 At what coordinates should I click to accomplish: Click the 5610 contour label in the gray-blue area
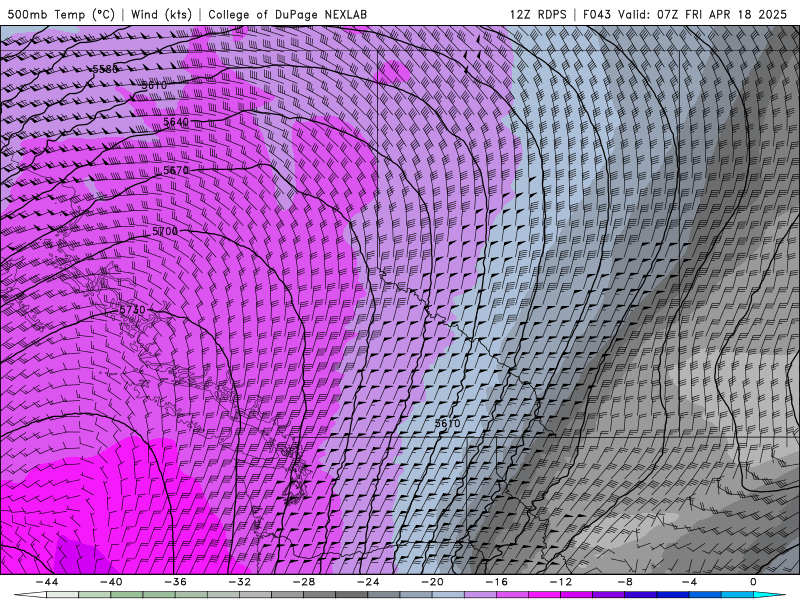point(447,423)
